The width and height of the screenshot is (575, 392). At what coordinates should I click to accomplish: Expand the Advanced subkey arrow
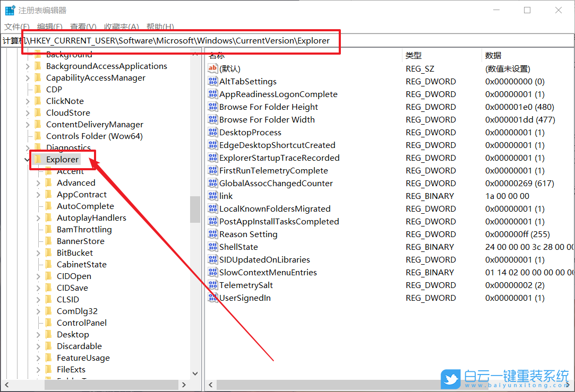point(38,183)
